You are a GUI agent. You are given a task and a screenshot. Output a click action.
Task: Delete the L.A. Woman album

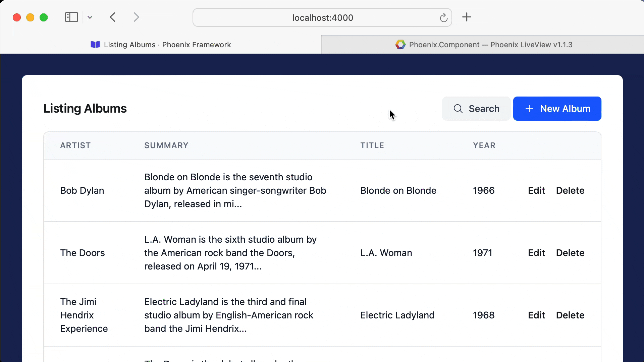[570, 253]
